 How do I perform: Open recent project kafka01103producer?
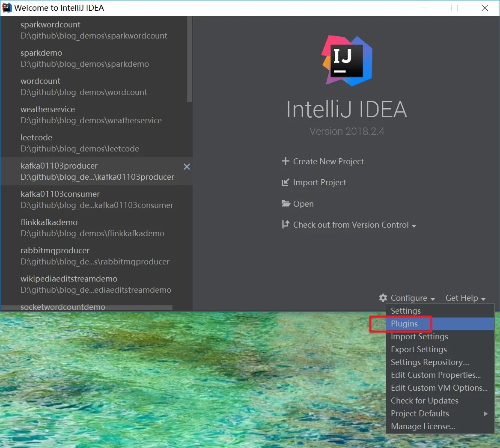(97, 171)
